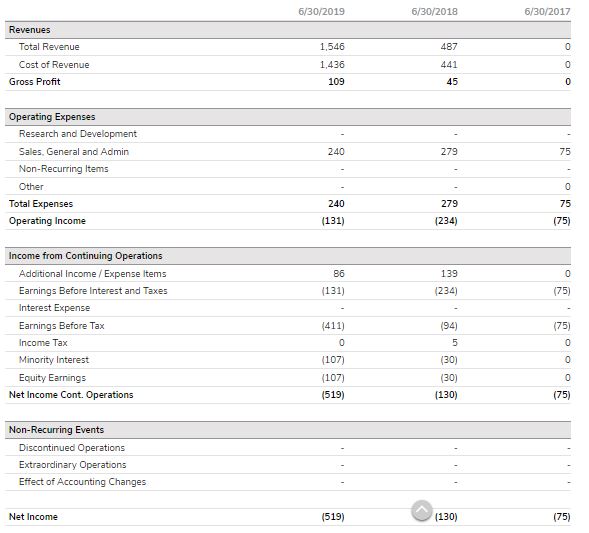
Task: Select the 6/30/2017 column header
Action: tap(547, 12)
